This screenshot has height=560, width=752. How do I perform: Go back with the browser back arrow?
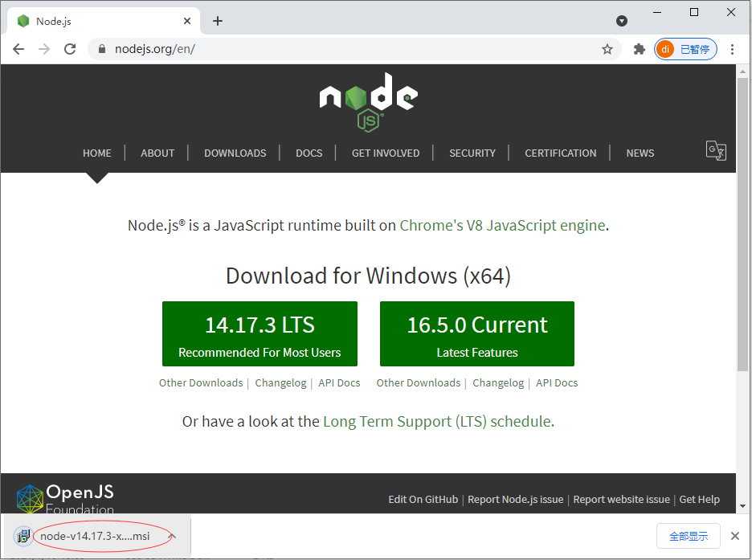(18, 49)
